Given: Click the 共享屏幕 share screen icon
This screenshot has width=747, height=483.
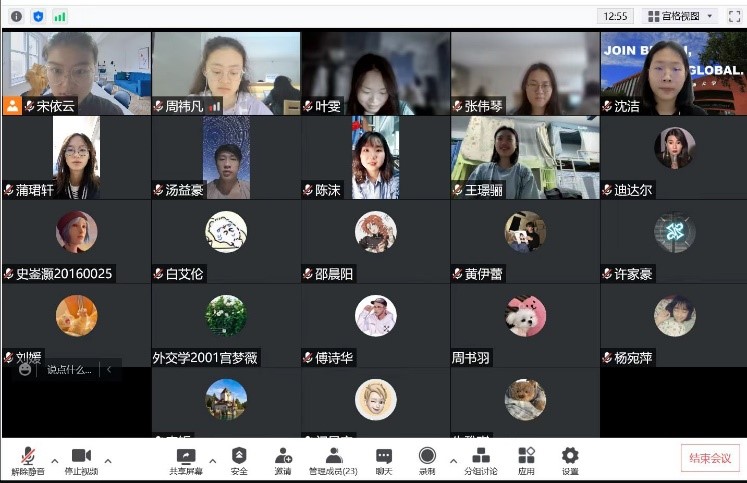Looking at the screenshot, I should tap(185, 459).
